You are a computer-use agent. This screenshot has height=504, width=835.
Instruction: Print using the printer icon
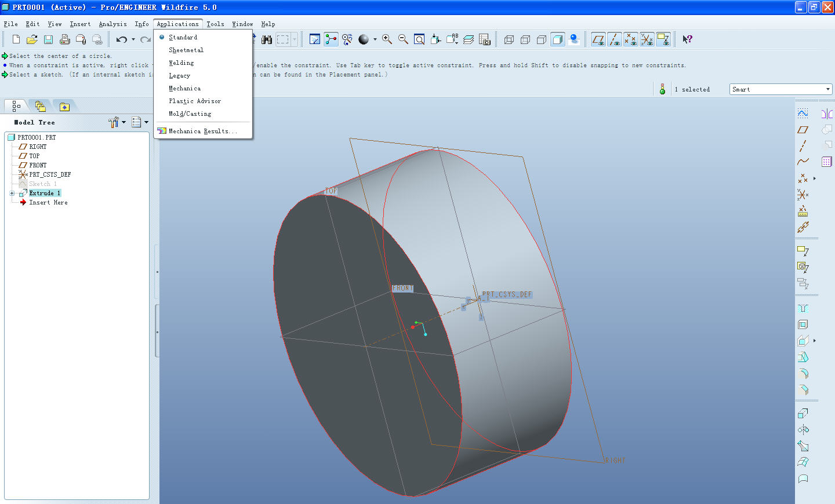65,39
